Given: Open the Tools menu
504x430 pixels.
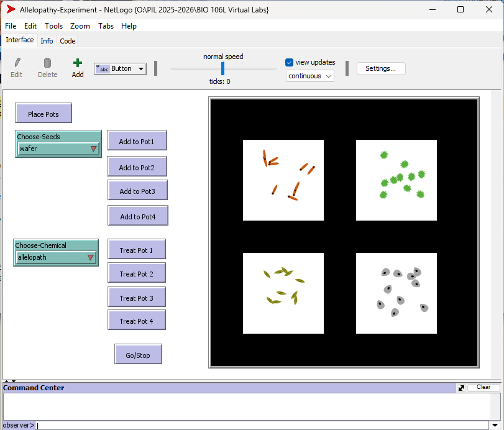Looking at the screenshot, I should (53, 26).
